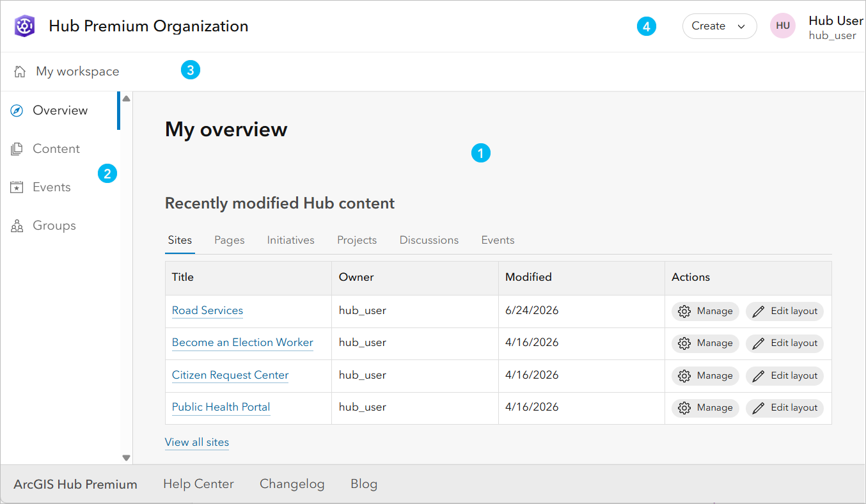Viewport: 866px width, 504px height.
Task: Switch to the Discussions tab
Action: [x=429, y=240]
